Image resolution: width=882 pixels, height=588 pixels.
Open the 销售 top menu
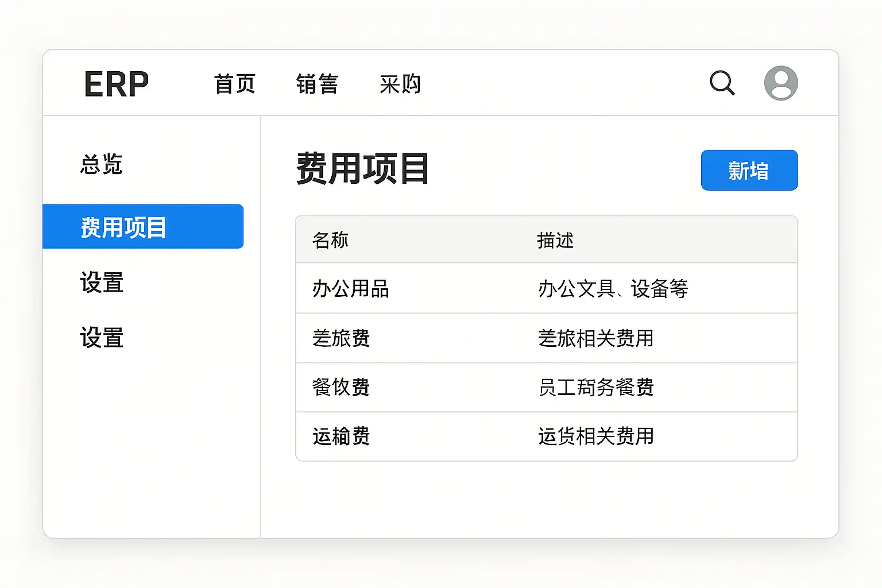pyautogui.click(x=317, y=84)
